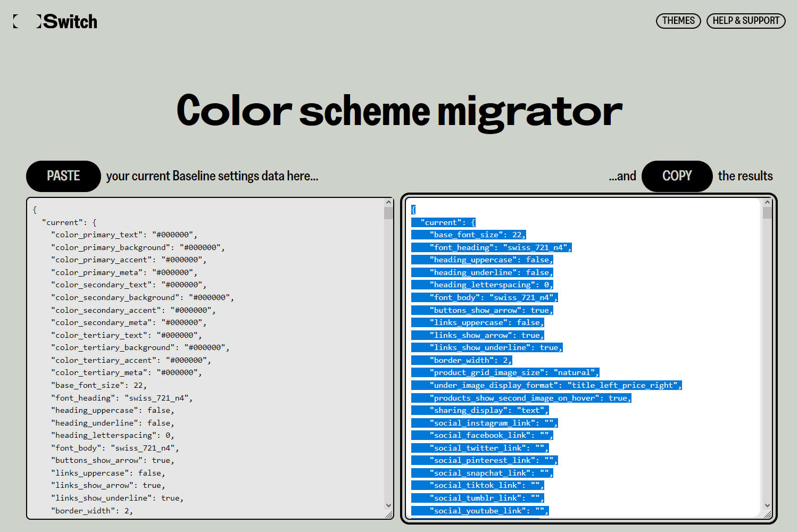
Task: Click the Color scheme migrator heading
Action: tap(399, 111)
